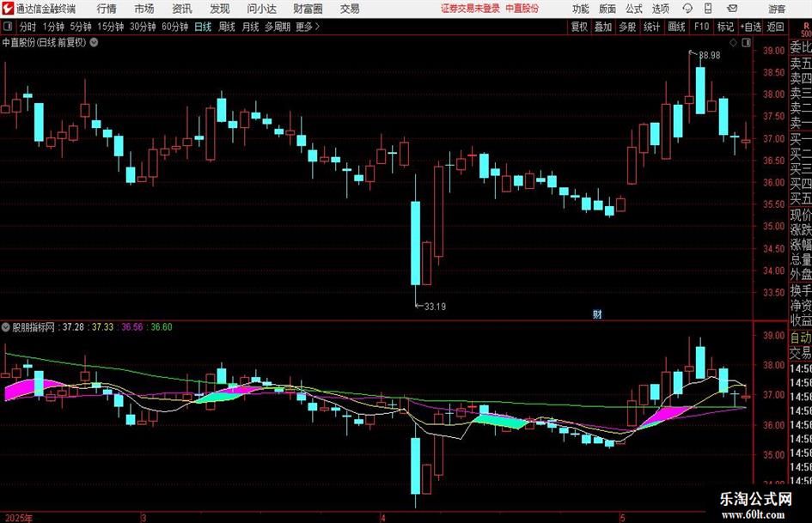Click the 自动 label in right panel
Image resolution: width=812 pixels, height=523 pixels.
coord(801,338)
